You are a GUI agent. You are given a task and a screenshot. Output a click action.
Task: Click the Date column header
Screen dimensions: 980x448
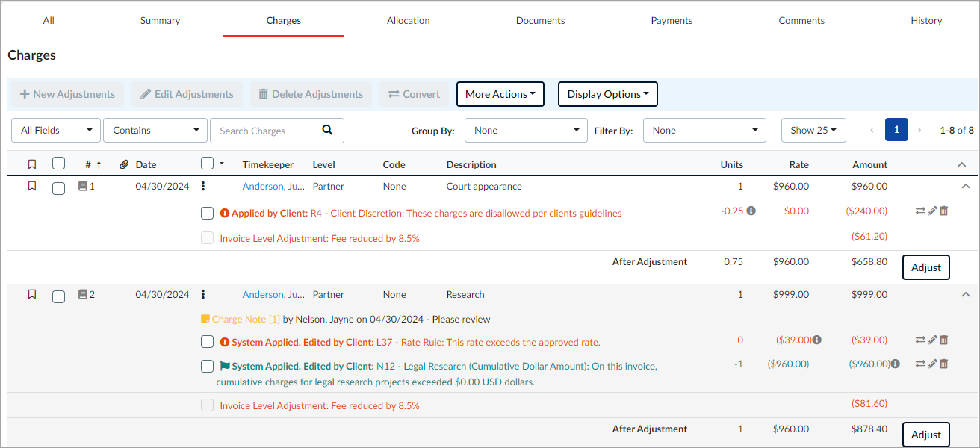[x=146, y=164]
